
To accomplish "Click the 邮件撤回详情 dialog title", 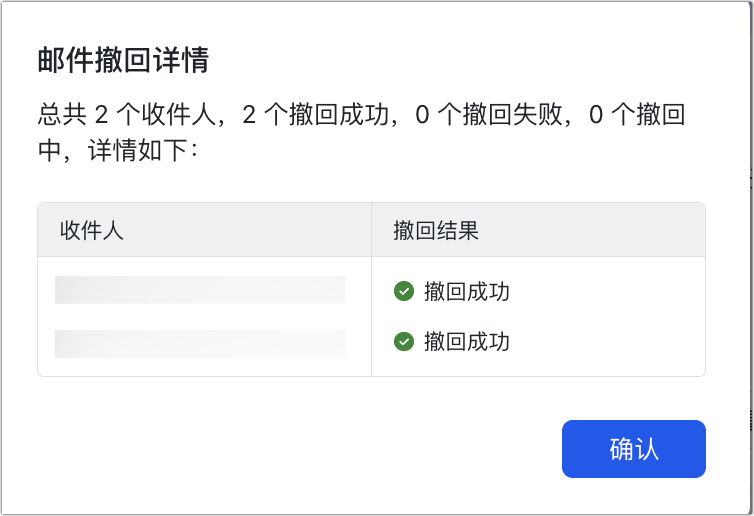I will [x=124, y=61].
